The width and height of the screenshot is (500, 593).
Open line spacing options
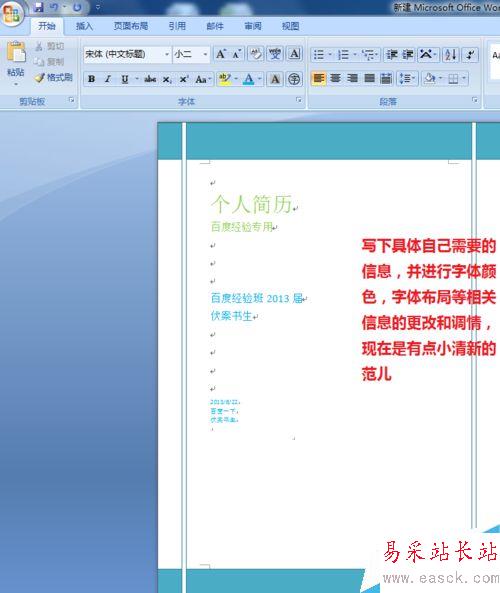(407, 78)
